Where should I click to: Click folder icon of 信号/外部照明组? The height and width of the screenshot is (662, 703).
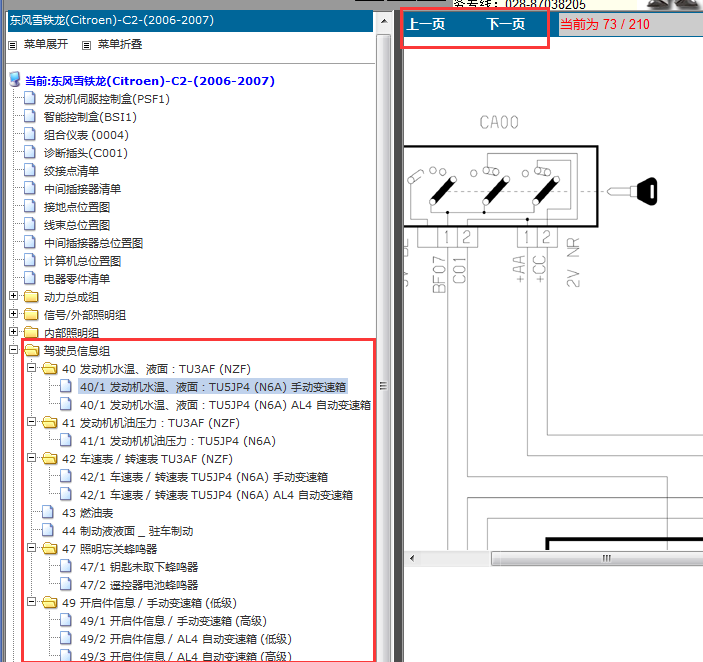(x=31, y=314)
